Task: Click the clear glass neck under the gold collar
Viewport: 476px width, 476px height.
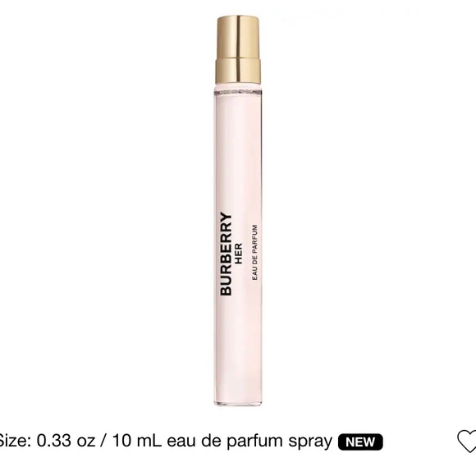Action: 238,89
